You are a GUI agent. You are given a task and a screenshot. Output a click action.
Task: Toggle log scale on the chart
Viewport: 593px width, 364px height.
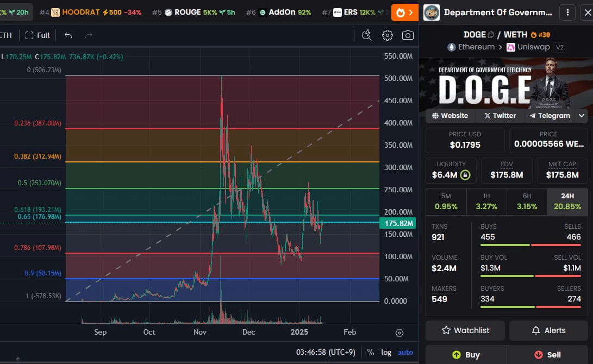386,352
